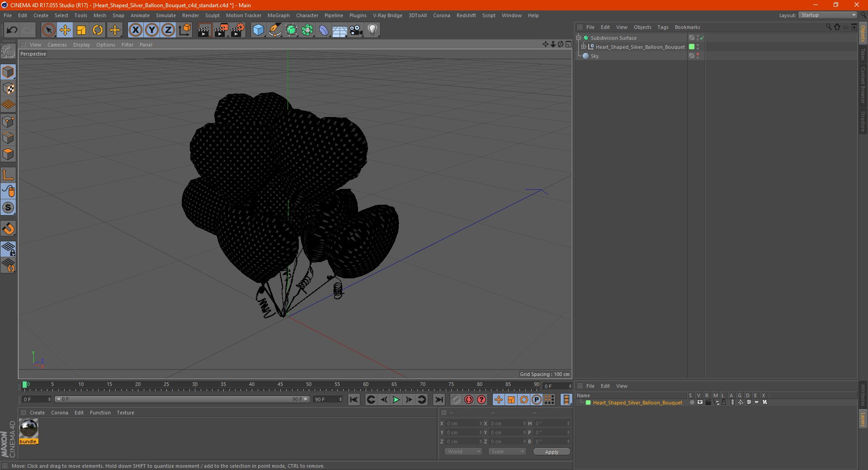This screenshot has width=868, height=470.
Task: Expand the Heart_Shaped_Silver_Balloon_Bouquet object node
Action: (x=584, y=47)
